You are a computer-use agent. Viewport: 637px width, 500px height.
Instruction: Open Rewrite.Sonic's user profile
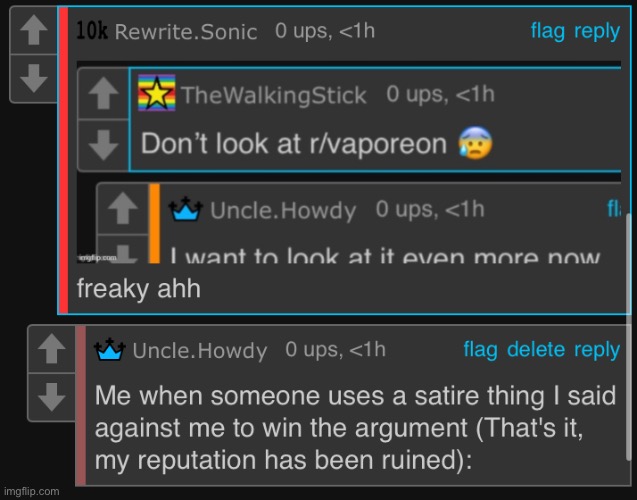[x=186, y=32]
